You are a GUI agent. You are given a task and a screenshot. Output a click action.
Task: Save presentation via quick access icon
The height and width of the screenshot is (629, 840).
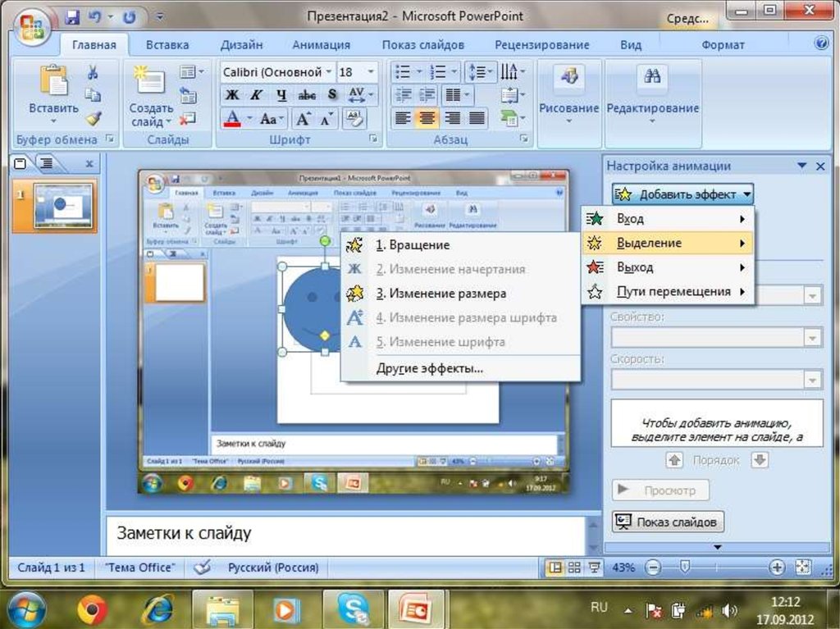click(72, 16)
